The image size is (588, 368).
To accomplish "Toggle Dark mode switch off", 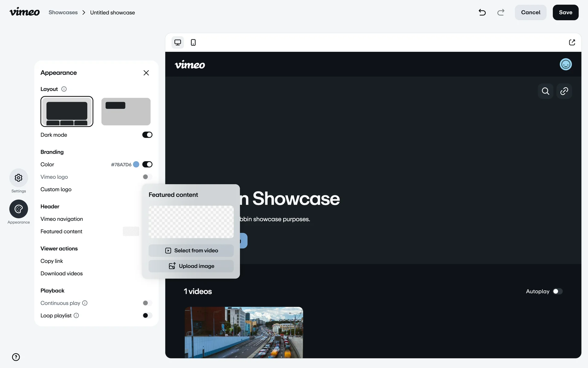I will coord(147,135).
